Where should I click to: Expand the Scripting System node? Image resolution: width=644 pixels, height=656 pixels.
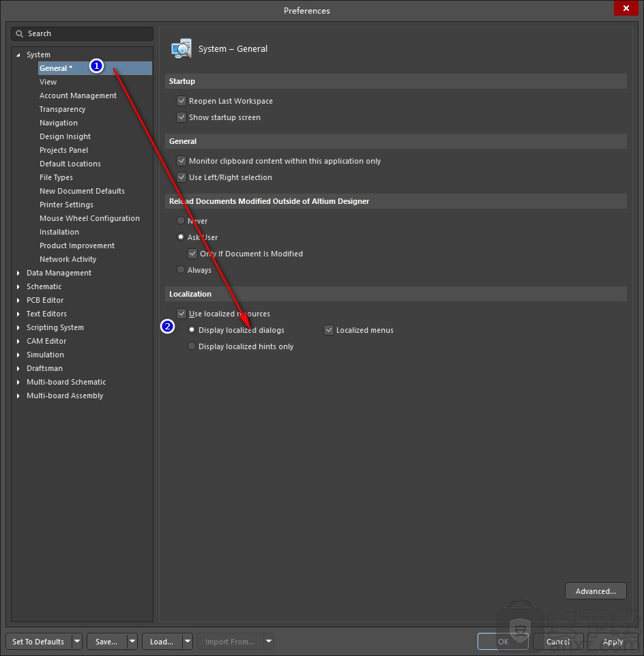click(x=18, y=327)
